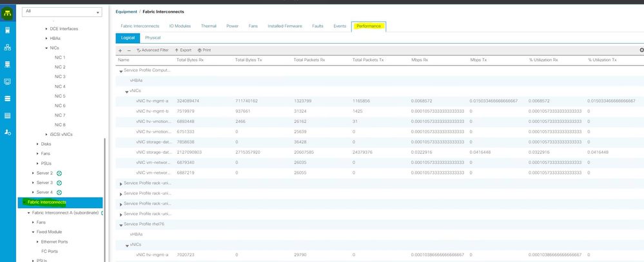Select the Performance tab
The width and height of the screenshot is (644, 262).
point(368,26)
